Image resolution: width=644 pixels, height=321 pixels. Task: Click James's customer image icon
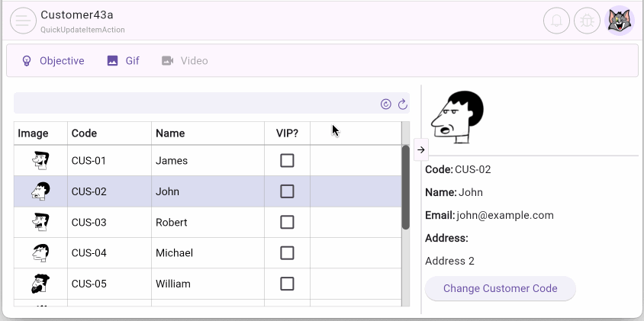[40, 161]
